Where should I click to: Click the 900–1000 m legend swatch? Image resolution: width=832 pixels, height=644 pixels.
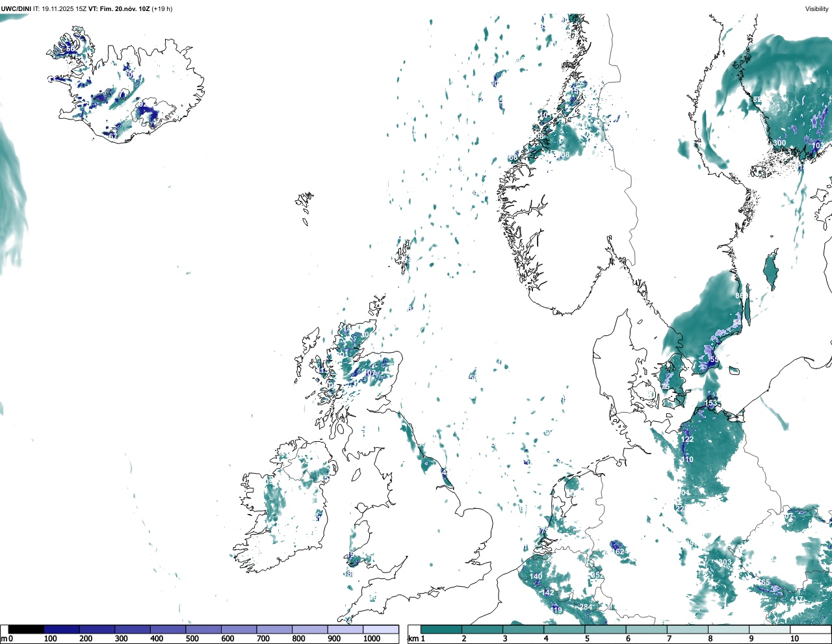[345, 630]
